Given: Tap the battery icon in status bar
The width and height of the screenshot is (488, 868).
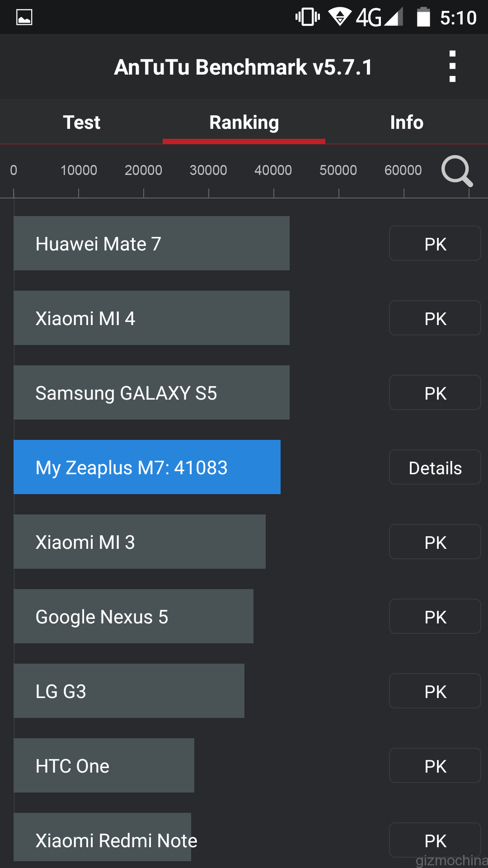Looking at the screenshot, I should click(423, 17).
